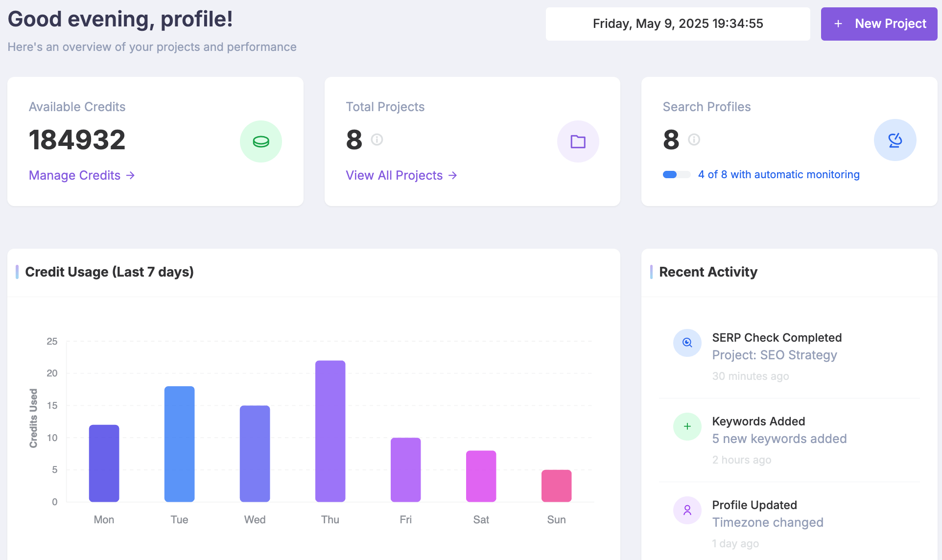This screenshot has height=560, width=942.
Task: Click the SERP Check magnifier icon
Action: (687, 343)
